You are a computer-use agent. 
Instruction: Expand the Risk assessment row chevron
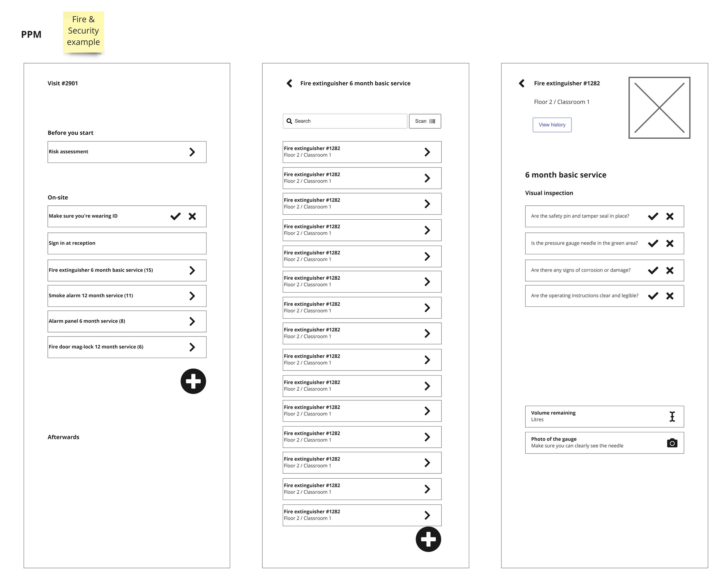[192, 152]
